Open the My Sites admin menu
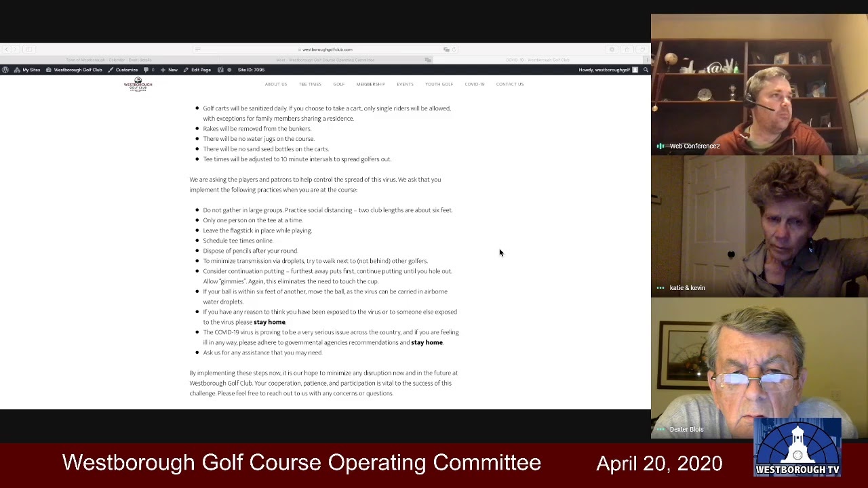The height and width of the screenshot is (488, 868). pos(26,70)
